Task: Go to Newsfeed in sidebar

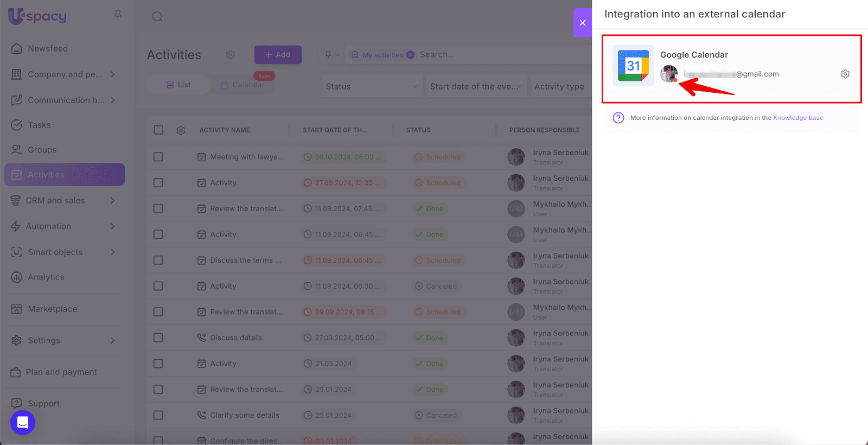Action: click(x=48, y=48)
